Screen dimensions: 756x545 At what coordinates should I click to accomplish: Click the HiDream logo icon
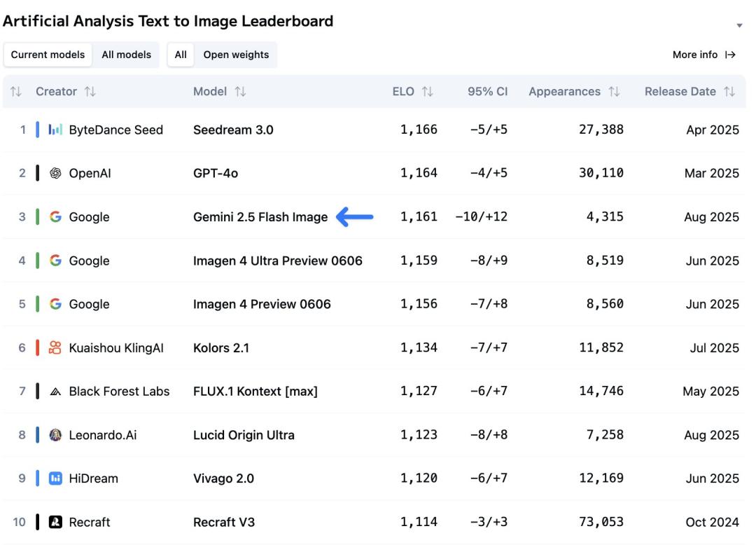(55, 478)
